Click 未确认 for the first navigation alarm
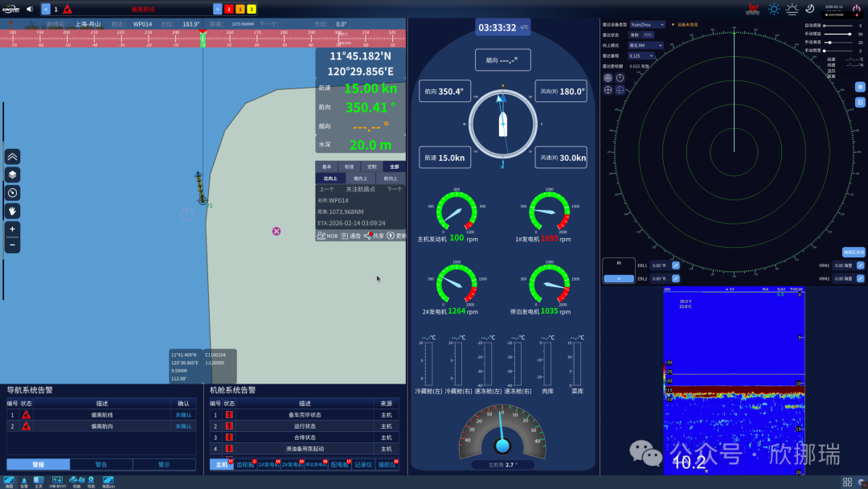This screenshot has width=868, height=489. point(183,415)
